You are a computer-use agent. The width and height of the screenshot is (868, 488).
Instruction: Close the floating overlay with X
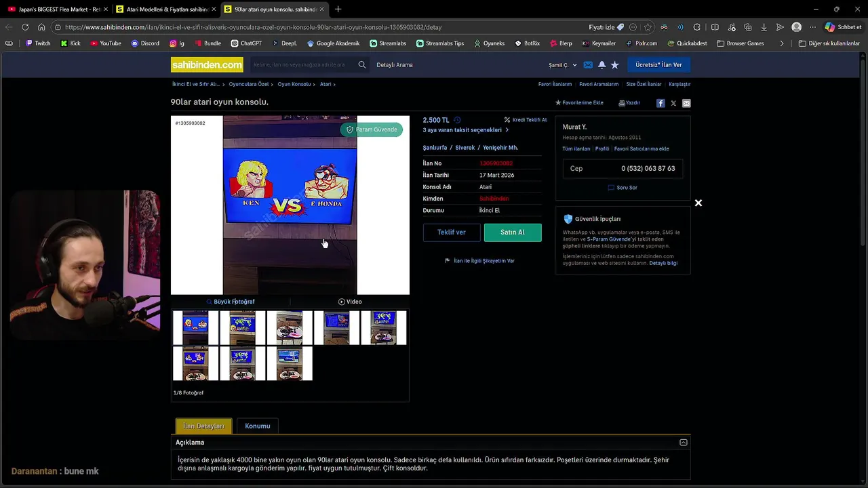[698, 203]
